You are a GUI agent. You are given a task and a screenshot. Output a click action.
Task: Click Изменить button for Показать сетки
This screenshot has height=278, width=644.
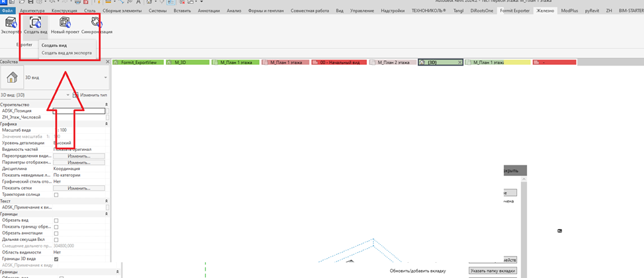point(79,188)
